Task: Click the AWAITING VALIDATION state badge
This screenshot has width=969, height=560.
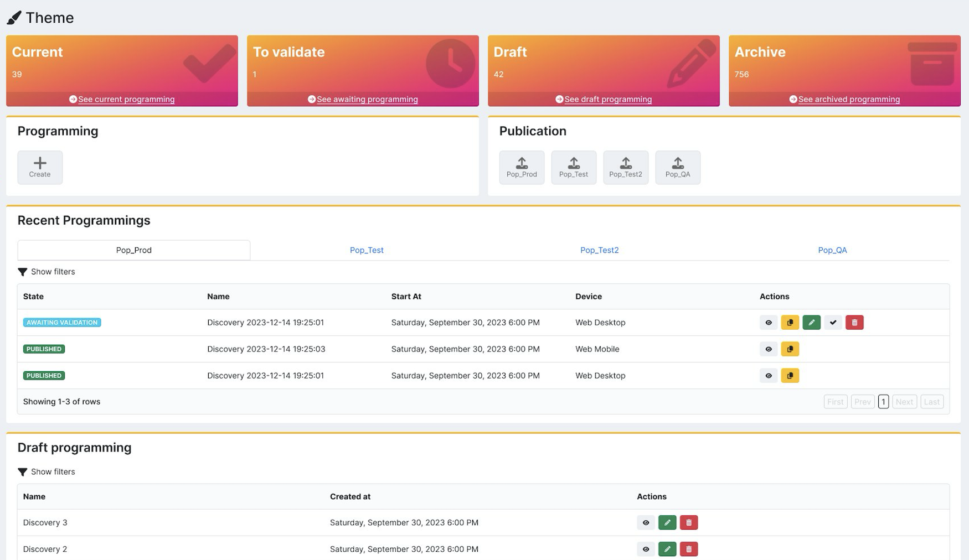Action: coord(62,323)
